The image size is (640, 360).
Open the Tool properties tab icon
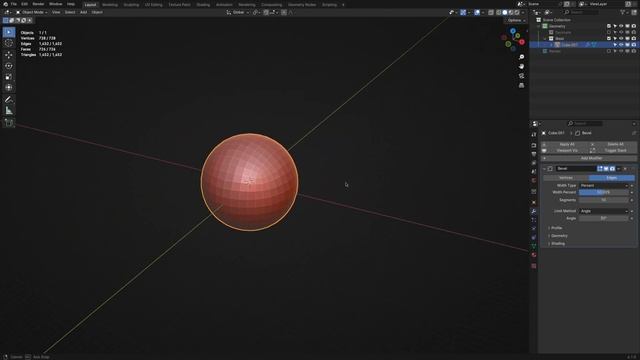(533, 134)
